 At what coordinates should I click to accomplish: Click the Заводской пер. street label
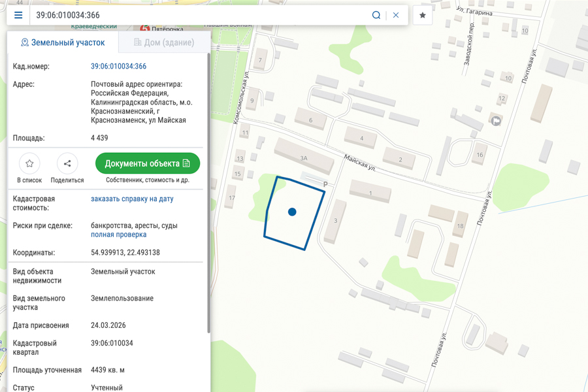point(469,44)
